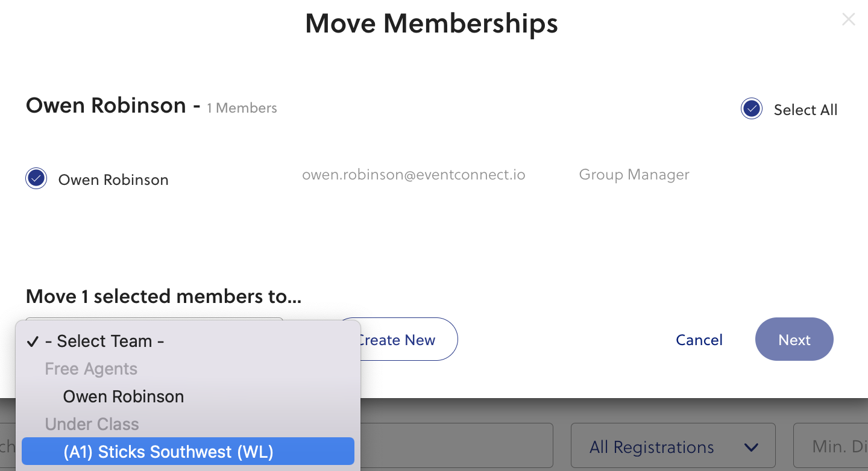Pick the (A1) Sticks Southwest (WL) team
This screenshot has width=868, height=471.
168,452
